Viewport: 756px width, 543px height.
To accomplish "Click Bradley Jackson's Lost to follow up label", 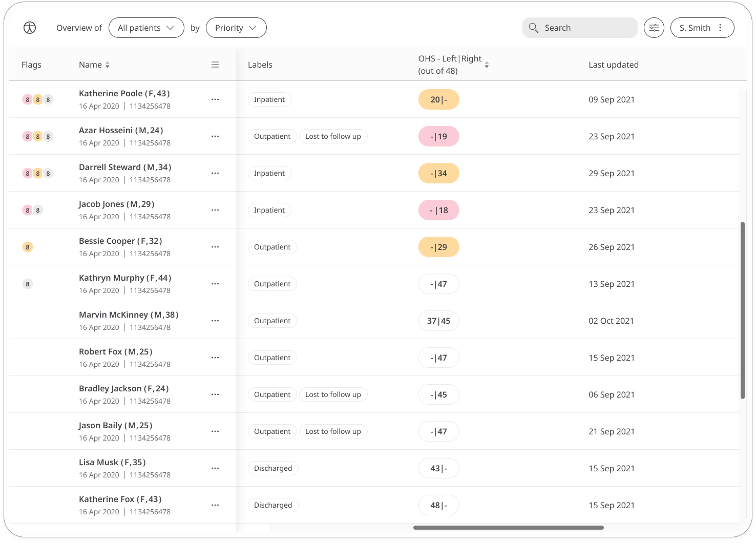I will coord(333,394).
